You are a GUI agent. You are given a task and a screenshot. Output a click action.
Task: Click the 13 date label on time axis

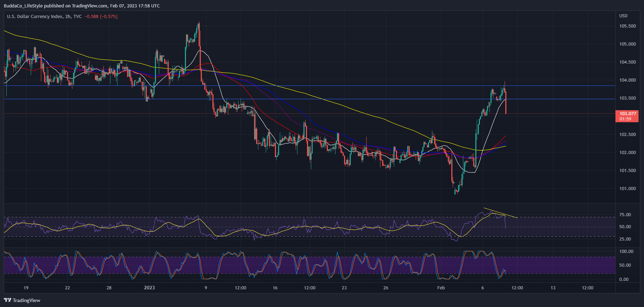point(553,288)
